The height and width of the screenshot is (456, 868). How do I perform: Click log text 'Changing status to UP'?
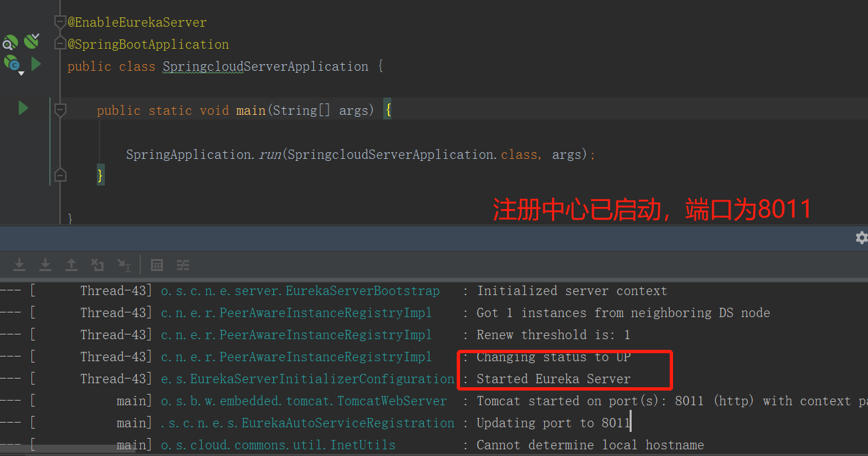point(554,357)
